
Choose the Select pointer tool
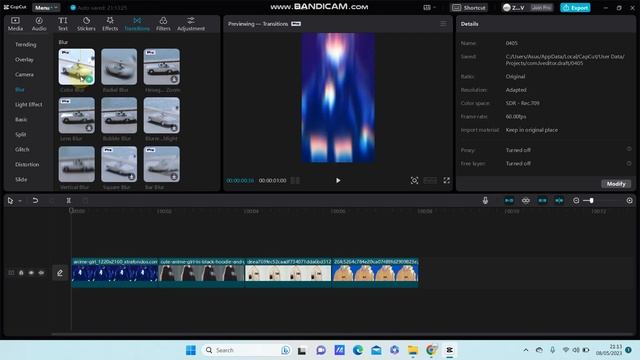tap(10, 200)
